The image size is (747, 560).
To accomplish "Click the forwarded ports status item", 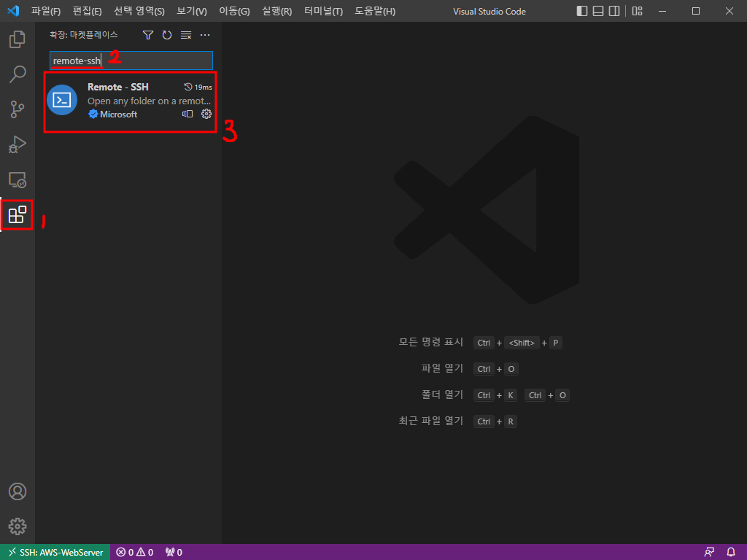I will pyautogui.click(x=174, y=553).
